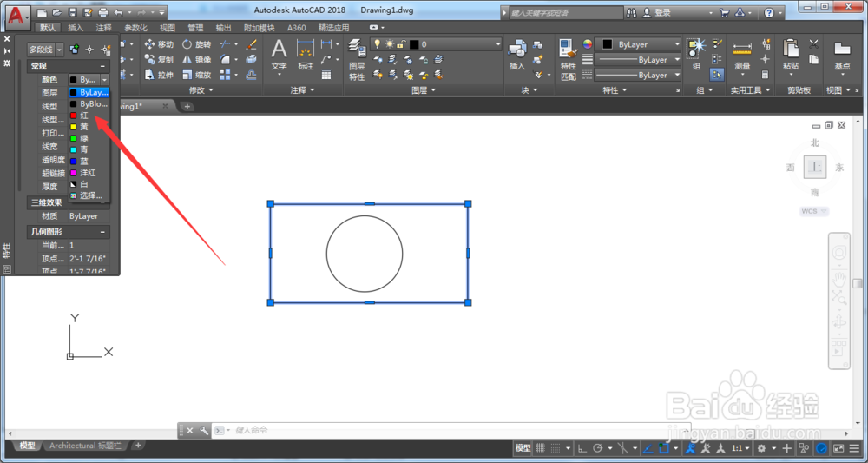Choose 选择... option in color list

point(89,195)
